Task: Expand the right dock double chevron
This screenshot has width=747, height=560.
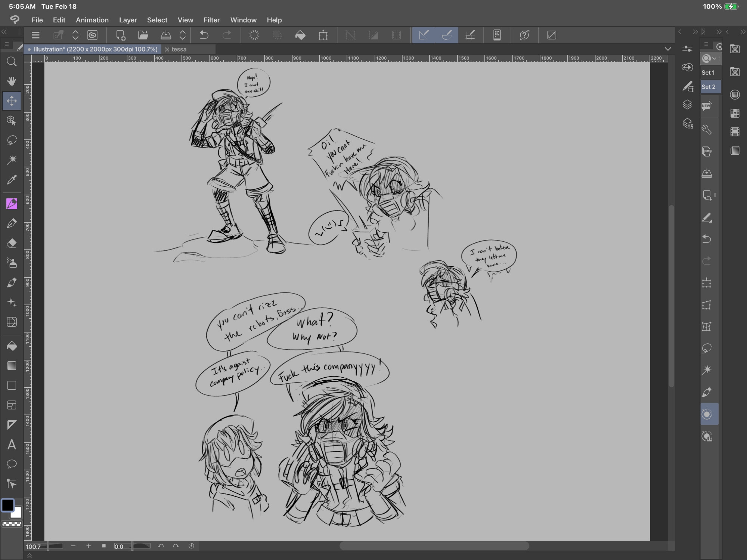Action: tap(743, 32)
